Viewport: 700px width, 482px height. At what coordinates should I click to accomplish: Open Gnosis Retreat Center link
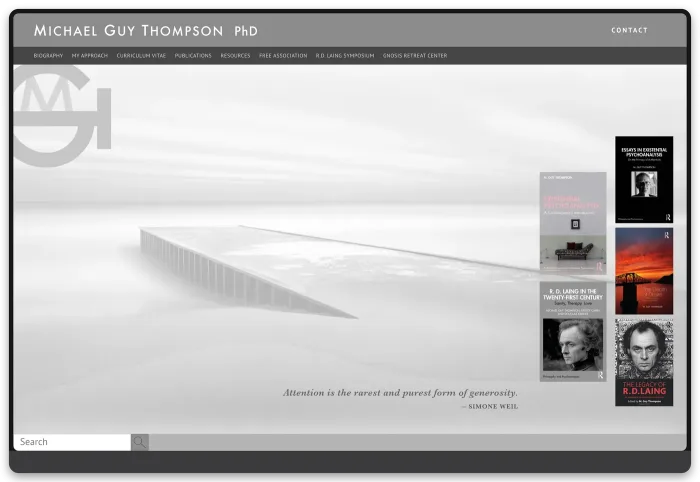coord(415,56)
